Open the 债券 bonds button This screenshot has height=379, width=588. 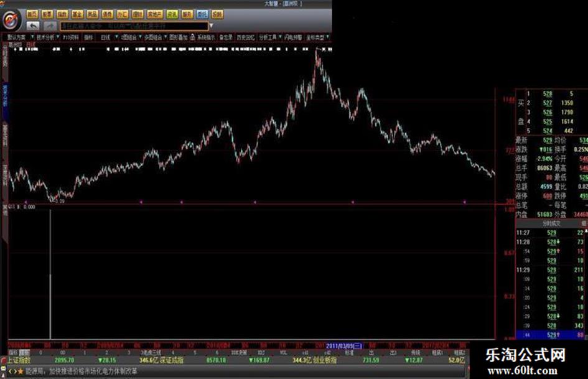click(107, 14)
